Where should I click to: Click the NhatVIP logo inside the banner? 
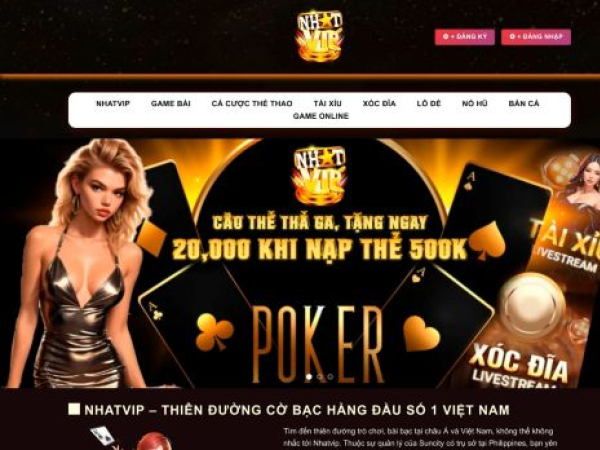pos(320,176)
